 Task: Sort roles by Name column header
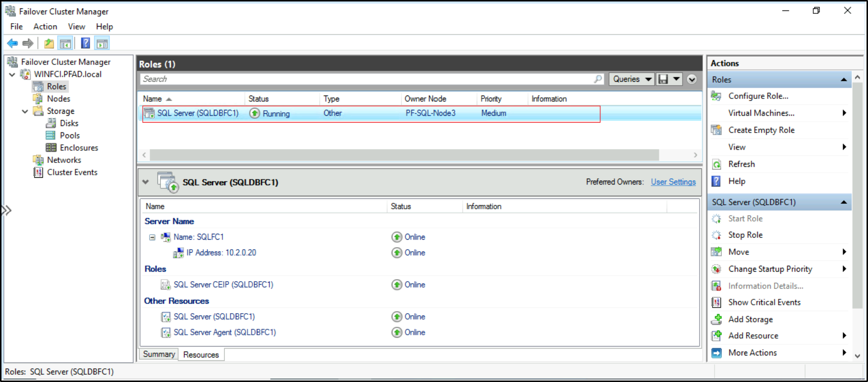[192, 99]
